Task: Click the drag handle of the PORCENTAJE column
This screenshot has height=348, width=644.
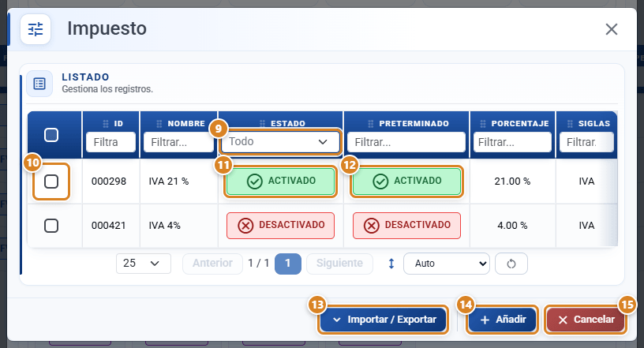Action: [483, 124]
